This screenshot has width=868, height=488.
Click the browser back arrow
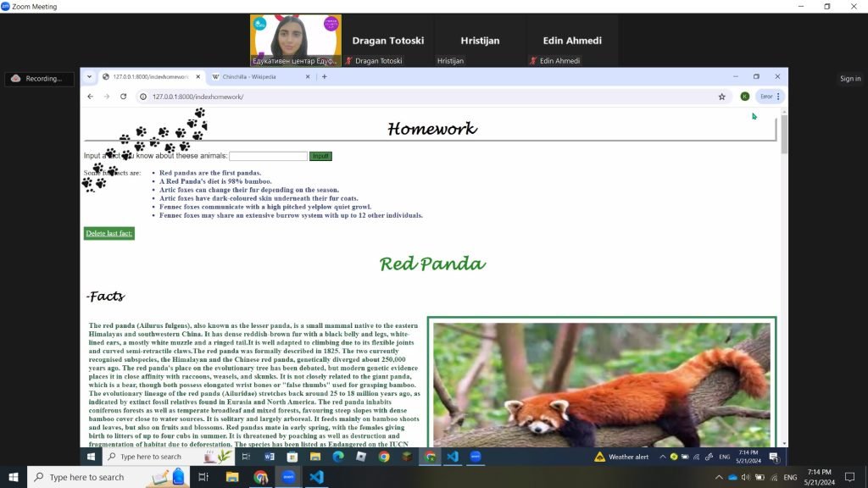pos(91,97)
